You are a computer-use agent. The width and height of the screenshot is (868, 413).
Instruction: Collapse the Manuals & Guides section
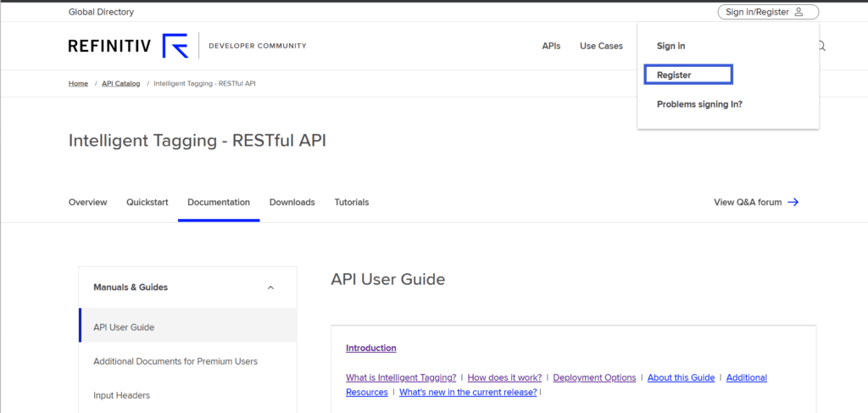click(x=270, y=287)
